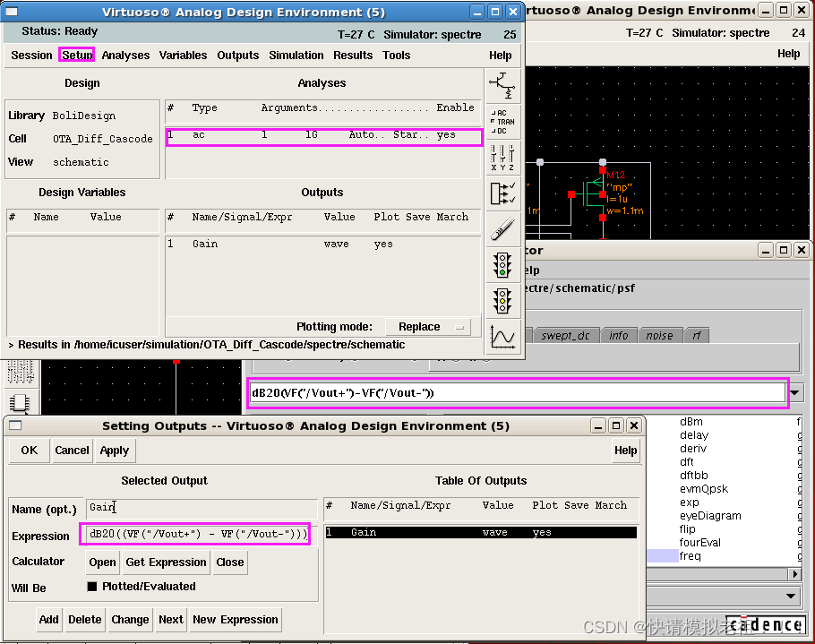The width and height of the screenshot is (815, 644).
Task: Click OK in Setting Outputs dialog
Action: click(x=29, y=451)
